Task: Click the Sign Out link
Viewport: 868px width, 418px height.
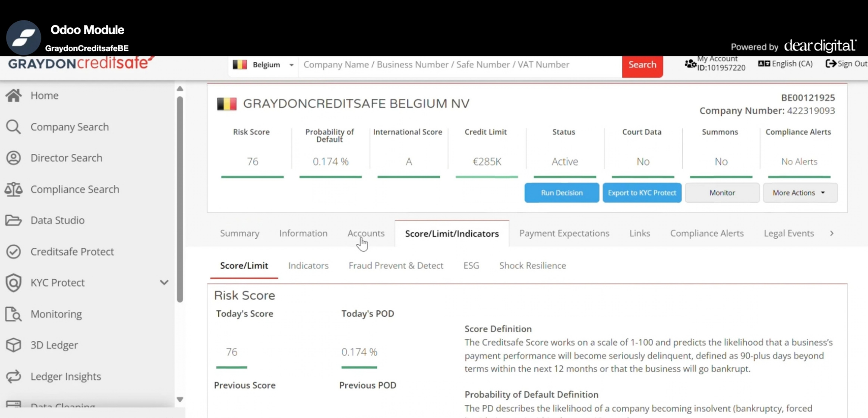Action: click(x=846, y=64)
